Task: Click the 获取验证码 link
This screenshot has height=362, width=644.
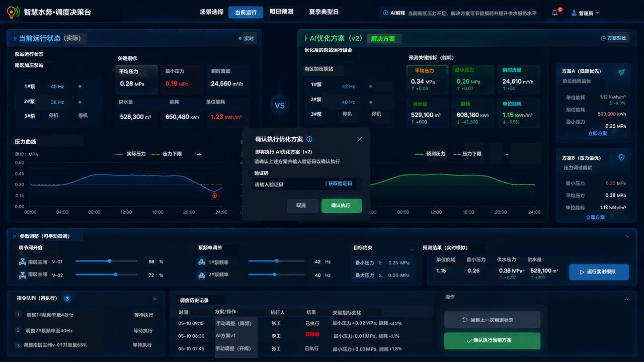Action: (339, 184)
